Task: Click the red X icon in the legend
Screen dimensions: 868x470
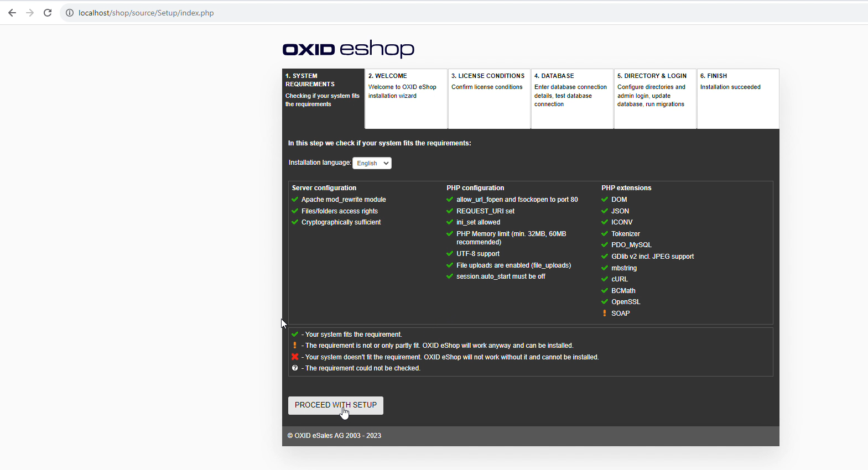Action: coord(295,357)
